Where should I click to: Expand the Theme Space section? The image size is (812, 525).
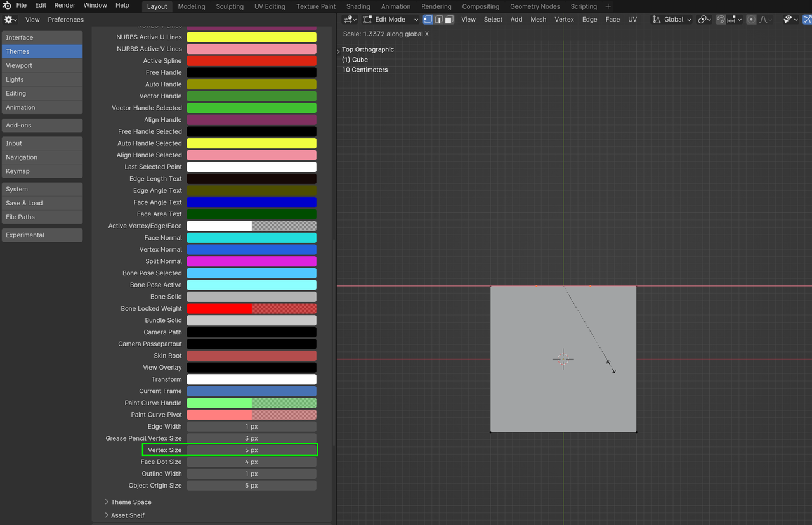point(131,502)
